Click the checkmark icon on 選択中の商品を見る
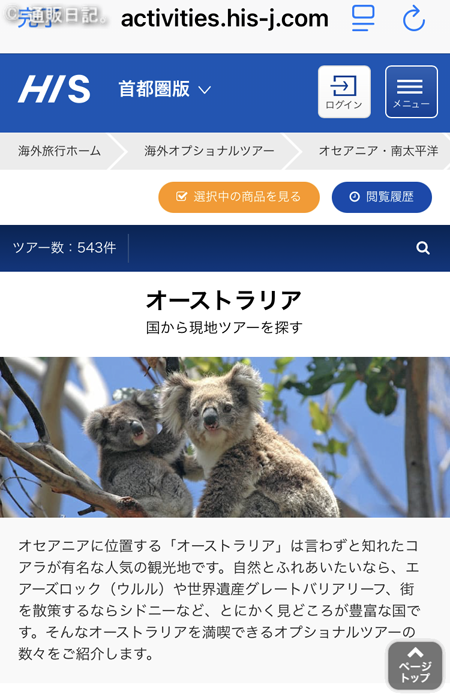The image size is (450, 694). pos(181,197)
